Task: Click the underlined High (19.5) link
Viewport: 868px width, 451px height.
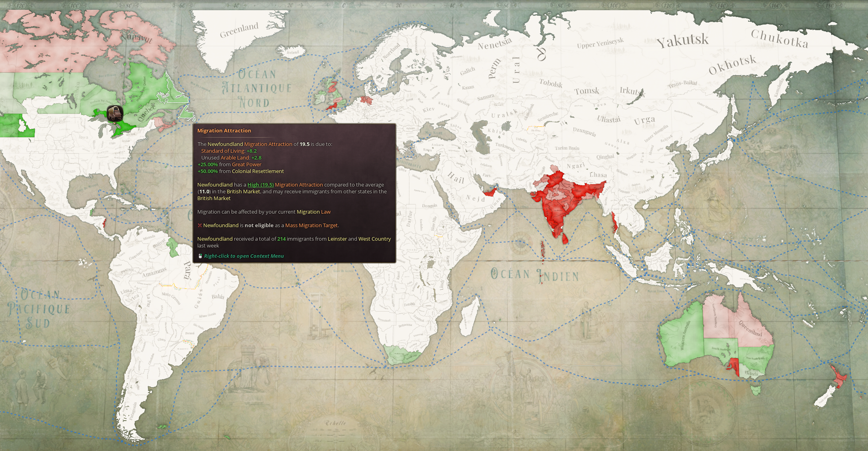Action: click(260, 185)
